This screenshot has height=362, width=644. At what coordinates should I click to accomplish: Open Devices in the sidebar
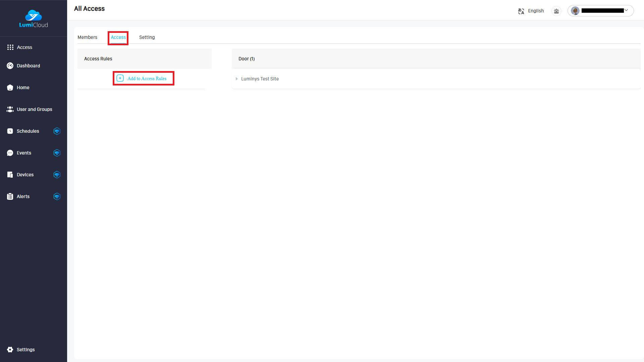pos(25,175)
